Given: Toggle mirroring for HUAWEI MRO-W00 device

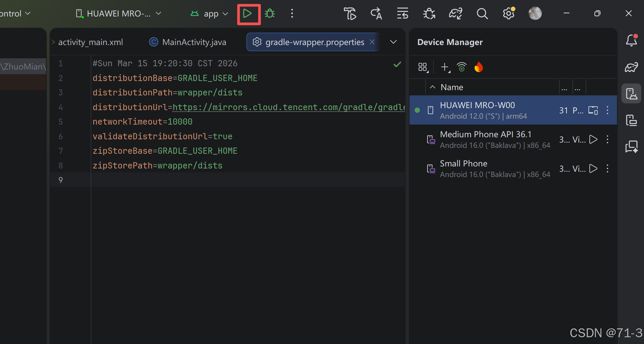Looking at the screenshot, I should point(593,110).
